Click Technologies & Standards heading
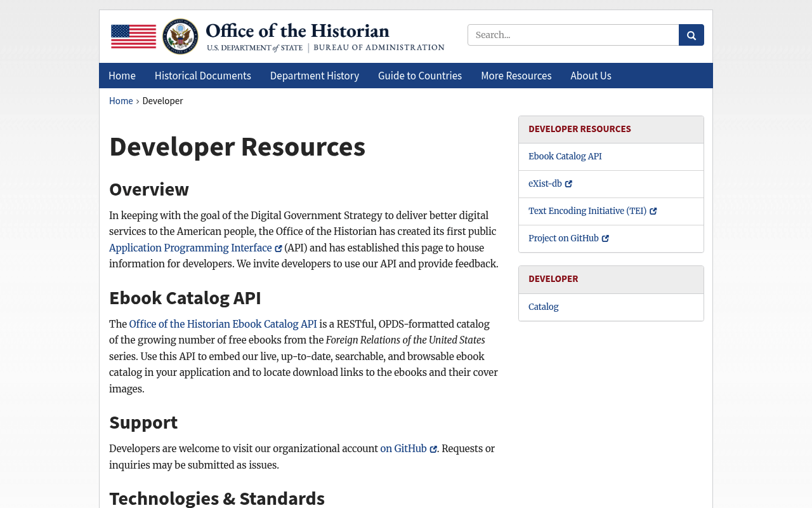 click(x=217, y=498)
